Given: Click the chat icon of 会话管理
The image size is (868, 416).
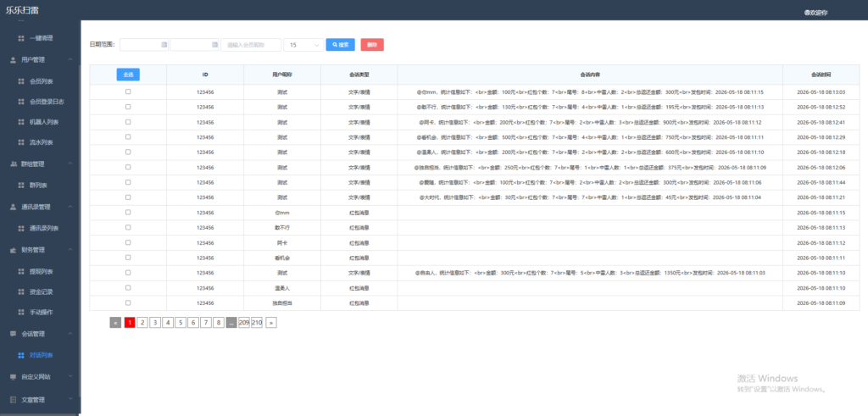Looking at the screenshot, I should 14,334.
